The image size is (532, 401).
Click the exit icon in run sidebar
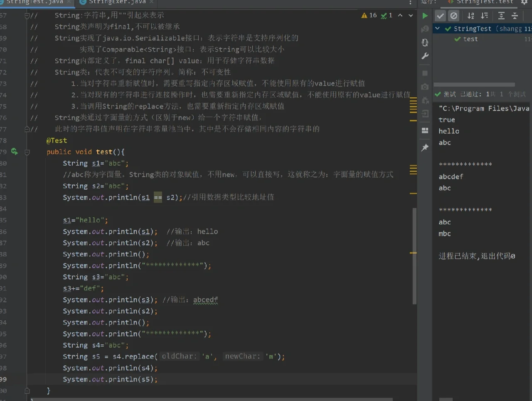425,114
